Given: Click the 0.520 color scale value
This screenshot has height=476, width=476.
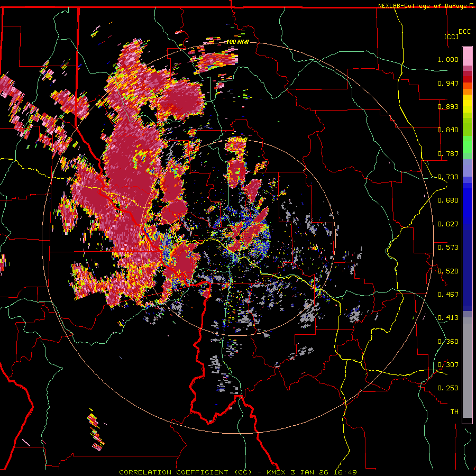Looking at the screenshot, I should click(x=448, y=271).
